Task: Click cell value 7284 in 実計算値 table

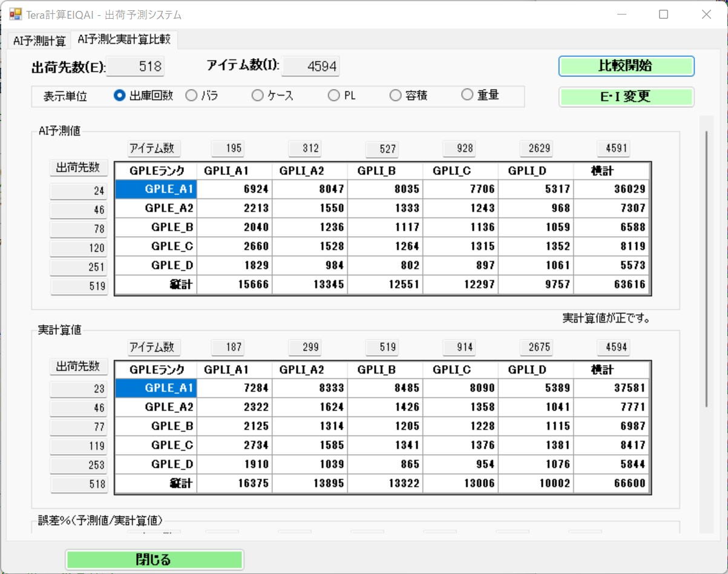Action: [x=234, y=388]
